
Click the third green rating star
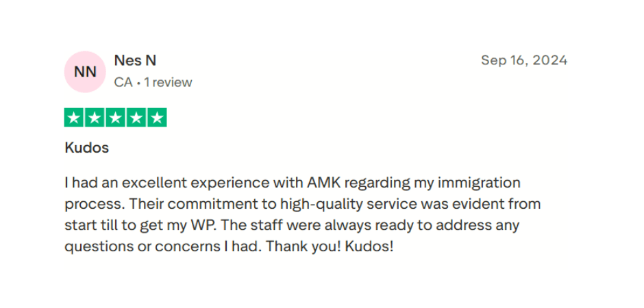click(115, 118)
